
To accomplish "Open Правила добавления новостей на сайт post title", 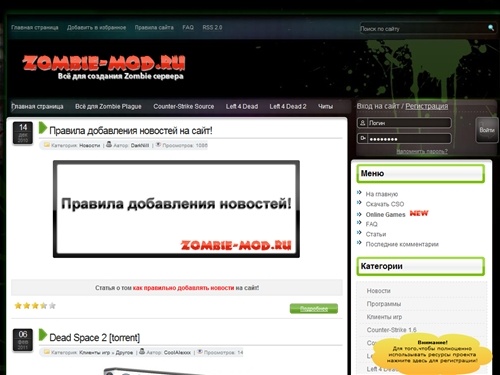I will coord(131,130).
